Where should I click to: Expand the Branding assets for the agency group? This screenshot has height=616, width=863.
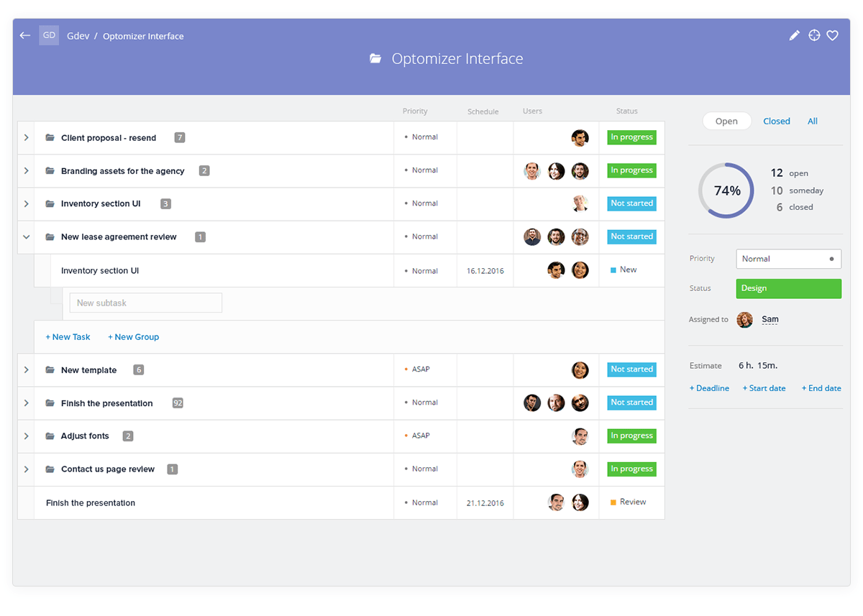point(26,171)
